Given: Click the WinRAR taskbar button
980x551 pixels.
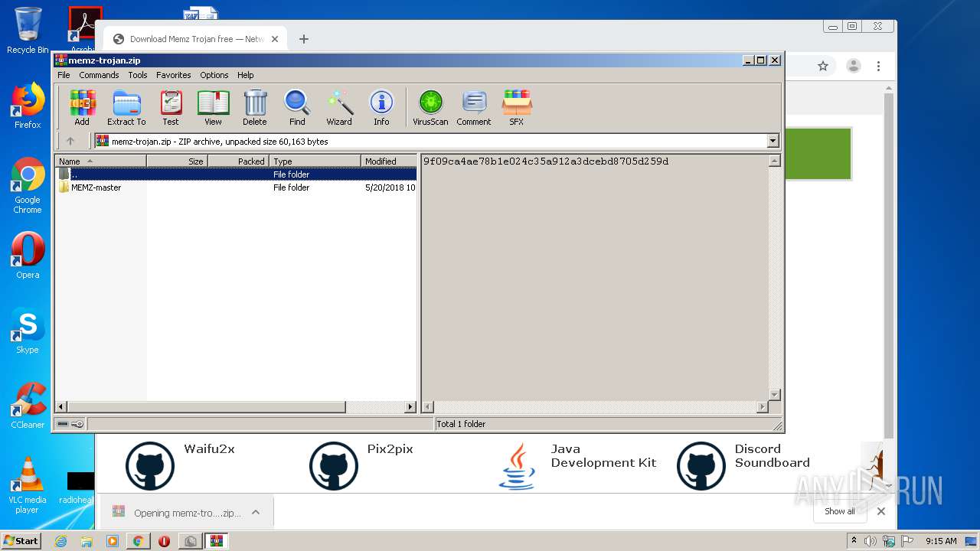Looking at the screenshot, I should point(217,541).
